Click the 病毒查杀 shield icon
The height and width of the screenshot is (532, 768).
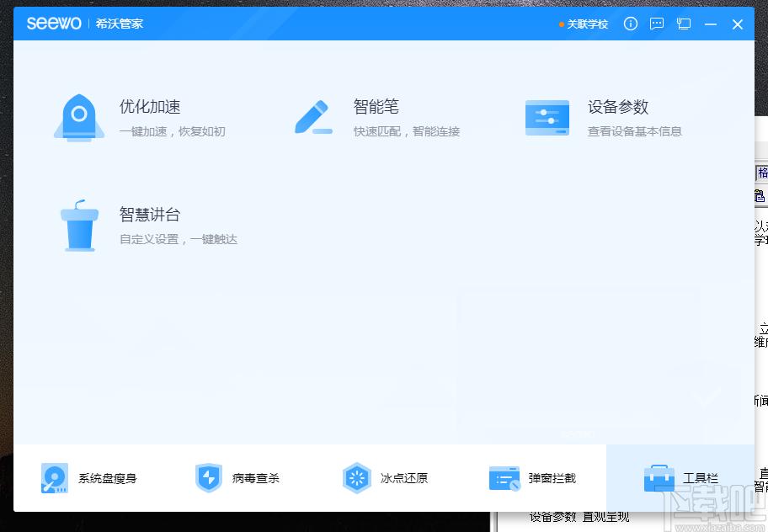click(209, 477)
